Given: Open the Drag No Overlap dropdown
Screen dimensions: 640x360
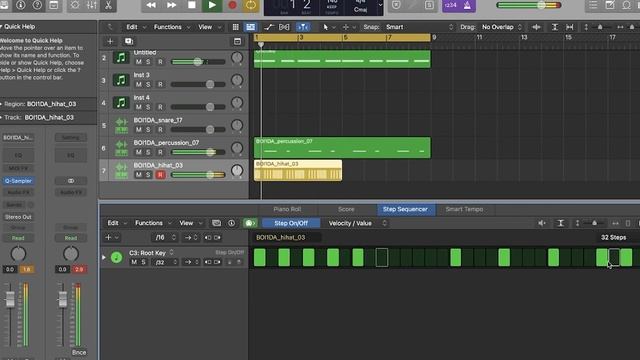Looking at the screenshot, I should coord(502,27).
